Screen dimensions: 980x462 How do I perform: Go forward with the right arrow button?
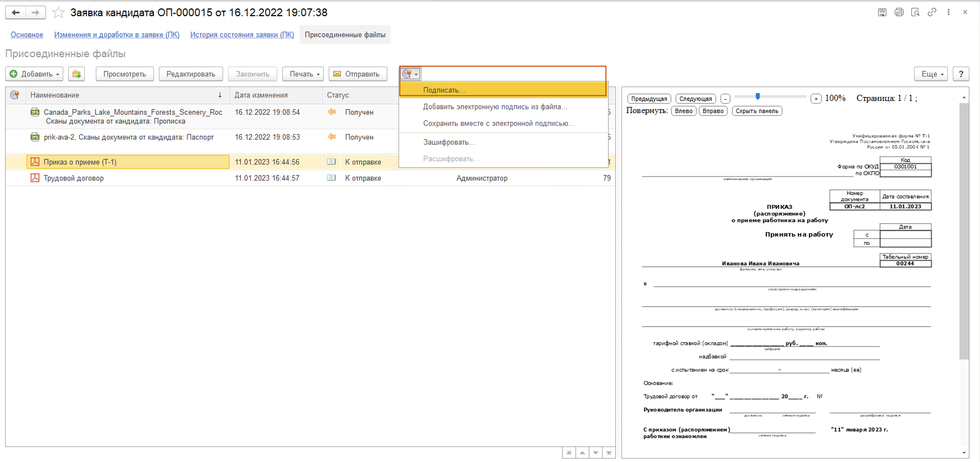[35, 12]
